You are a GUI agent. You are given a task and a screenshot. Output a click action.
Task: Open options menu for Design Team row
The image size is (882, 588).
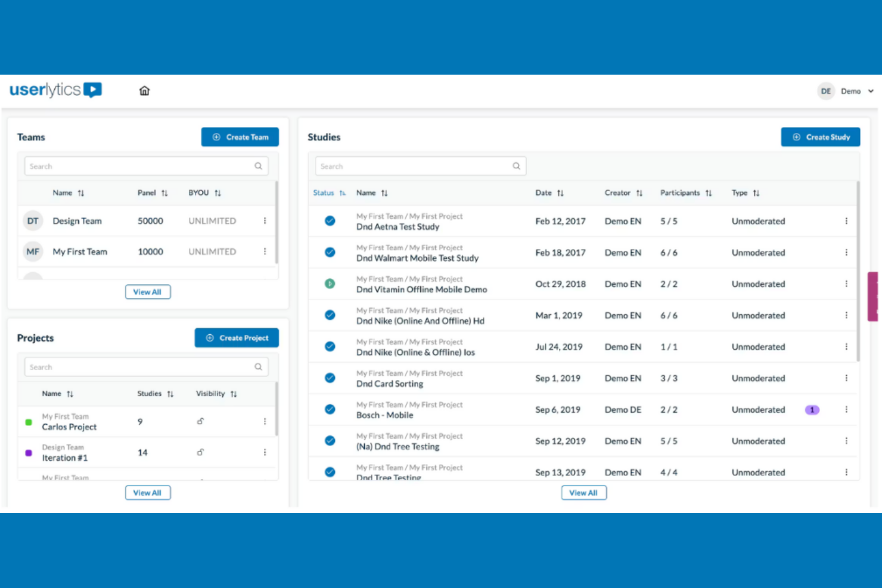point(265,221)
